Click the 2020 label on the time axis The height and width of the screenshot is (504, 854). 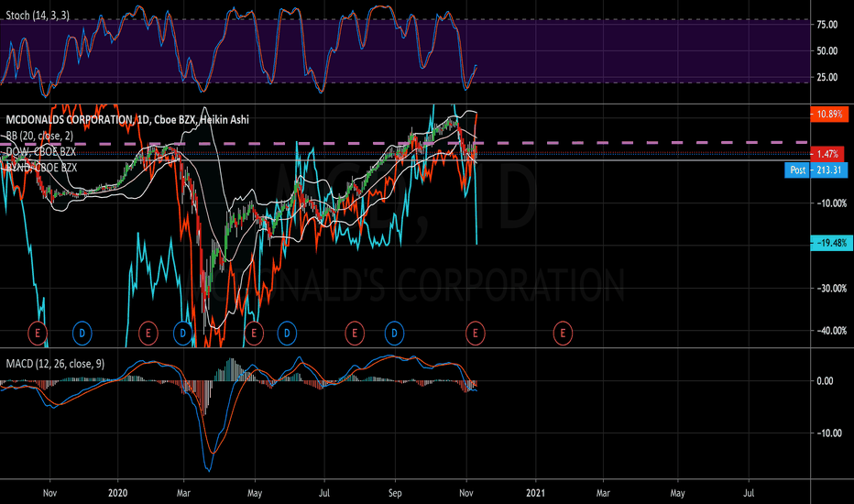tap(117, 493)
